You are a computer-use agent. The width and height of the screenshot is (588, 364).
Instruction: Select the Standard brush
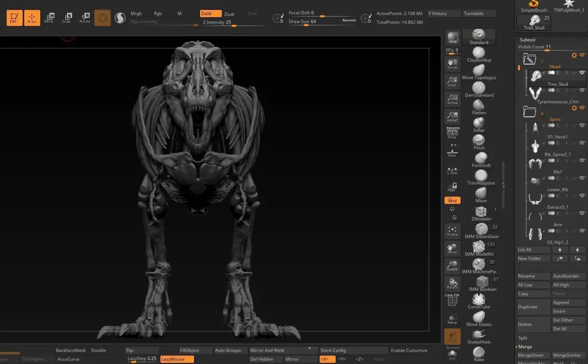coord(479,37)
